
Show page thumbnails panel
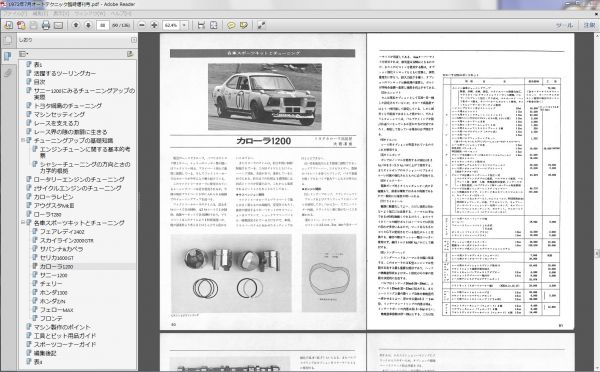click(x=7, y=40)
